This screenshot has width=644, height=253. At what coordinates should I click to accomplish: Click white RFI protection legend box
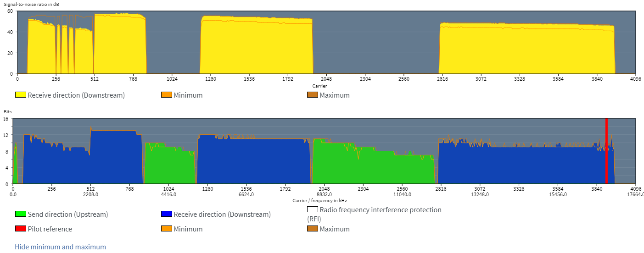point(312,209)
